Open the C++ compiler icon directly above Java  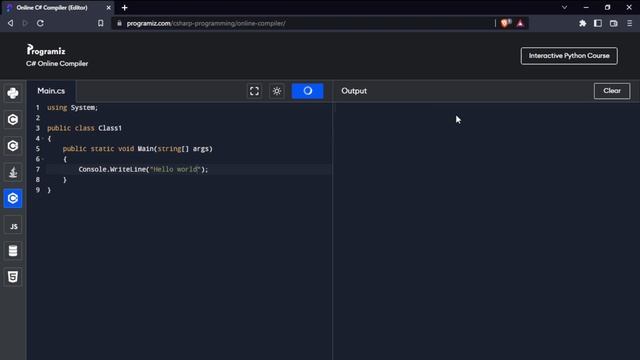click(x=13, y=146)
